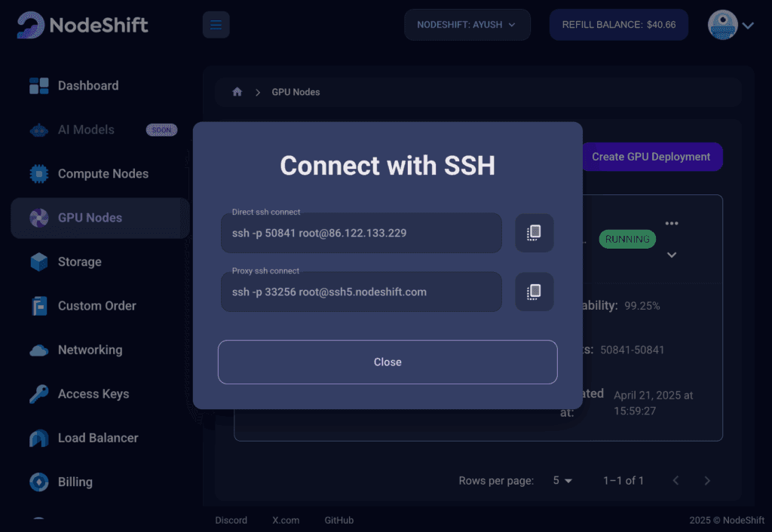Click the Load Balancer arch icon
The width and height of the screenshot is (772, 532).
pyautogui.click(x=39, y=438)
